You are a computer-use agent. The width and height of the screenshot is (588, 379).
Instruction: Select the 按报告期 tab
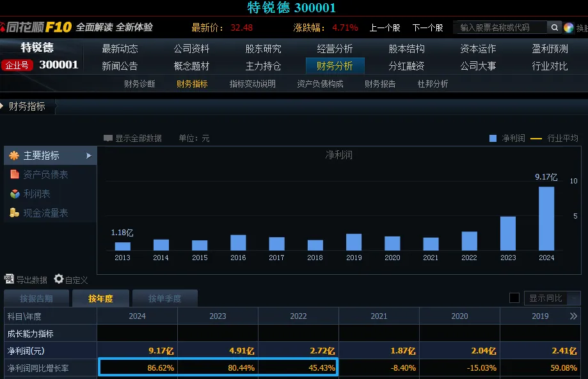(x=36, y=298)
